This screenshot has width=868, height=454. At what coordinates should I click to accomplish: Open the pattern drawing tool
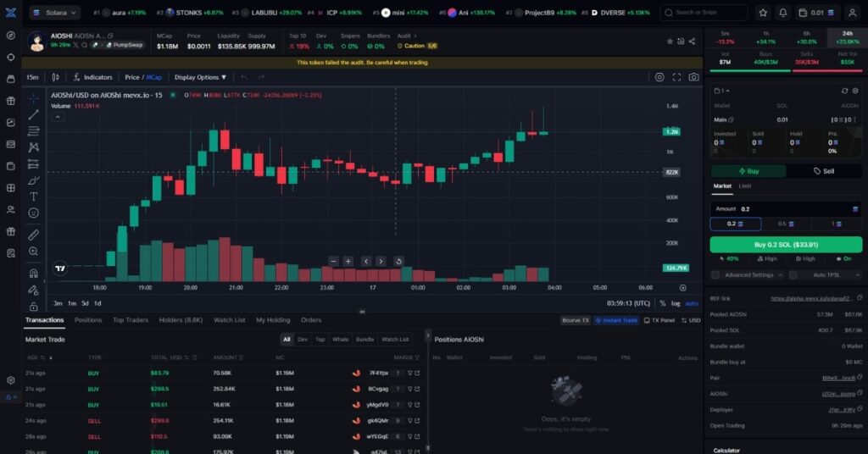pyautogui.click(x=34, y=147)
